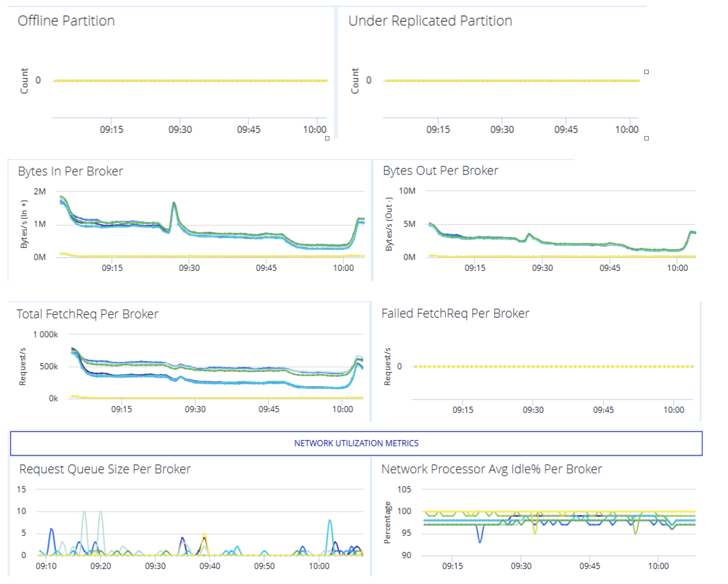
Task: Click the Failed FetchReq Per Broker title
Action: click(x=455, y=313)
